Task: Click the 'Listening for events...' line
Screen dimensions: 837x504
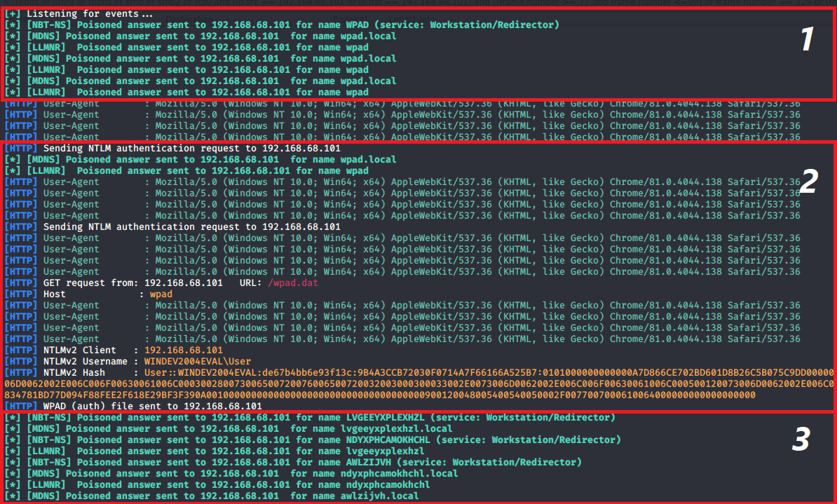Action: coord(79,14)
